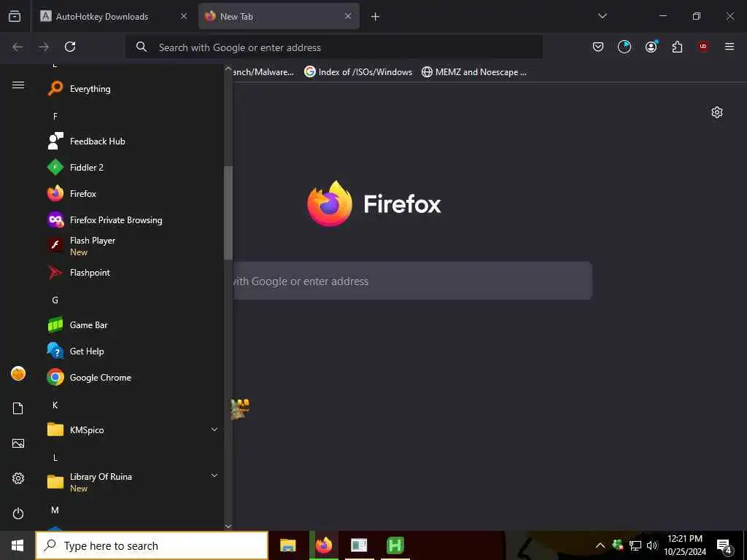Open the volume control in tray
This screenshot has height=560, width=747.
point(652,545)
